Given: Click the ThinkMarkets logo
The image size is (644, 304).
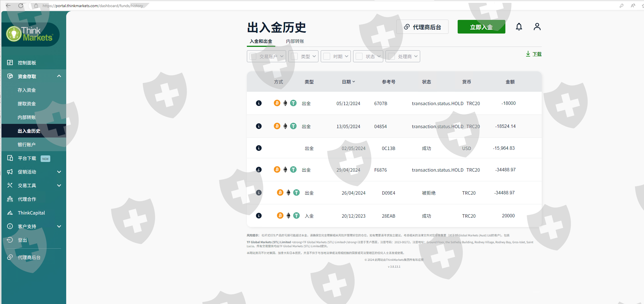Looking at the screenshot, I should 30,34.
